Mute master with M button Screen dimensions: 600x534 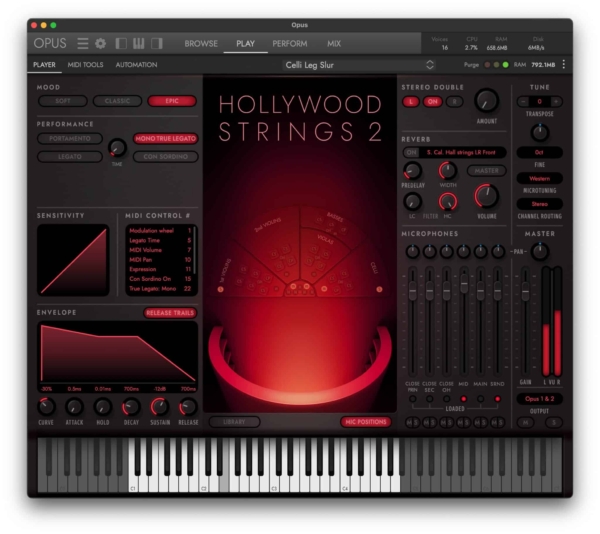[526, 422]
